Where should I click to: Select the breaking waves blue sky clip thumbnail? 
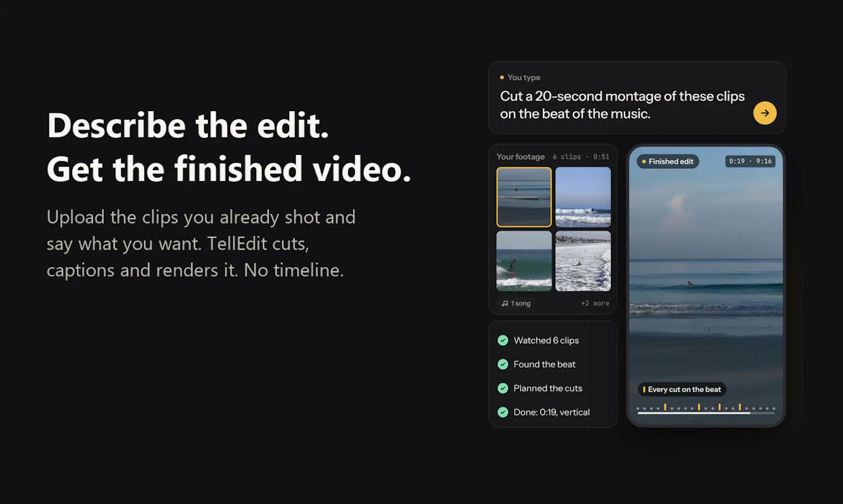pyautogui.click(x=583, y=197)
